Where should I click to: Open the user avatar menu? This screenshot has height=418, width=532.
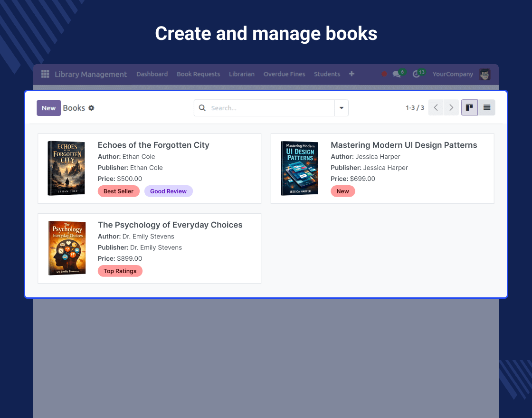click(485, 74)
